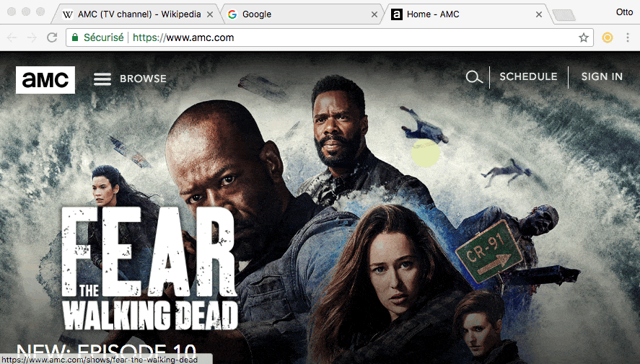Click SIGN IN
Image resolution: width=640 pixels, height=364 pixels.
coord(602,76)
